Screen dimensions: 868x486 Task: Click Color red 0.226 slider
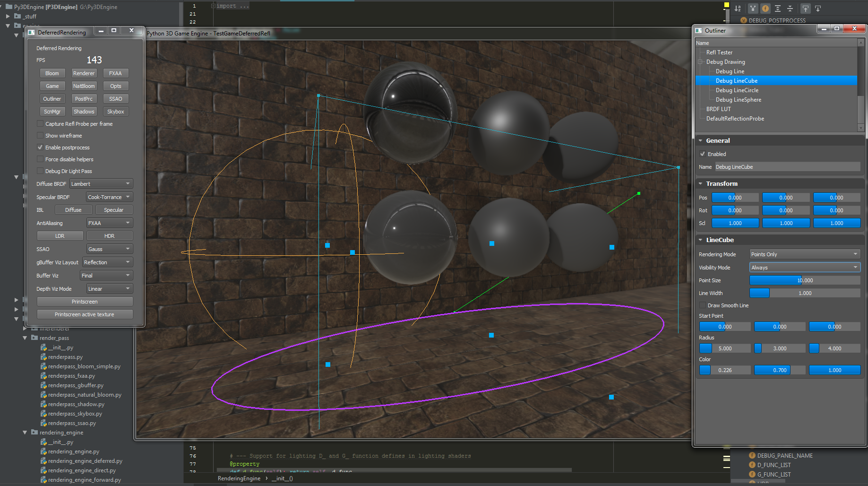(x=725, y=370)
